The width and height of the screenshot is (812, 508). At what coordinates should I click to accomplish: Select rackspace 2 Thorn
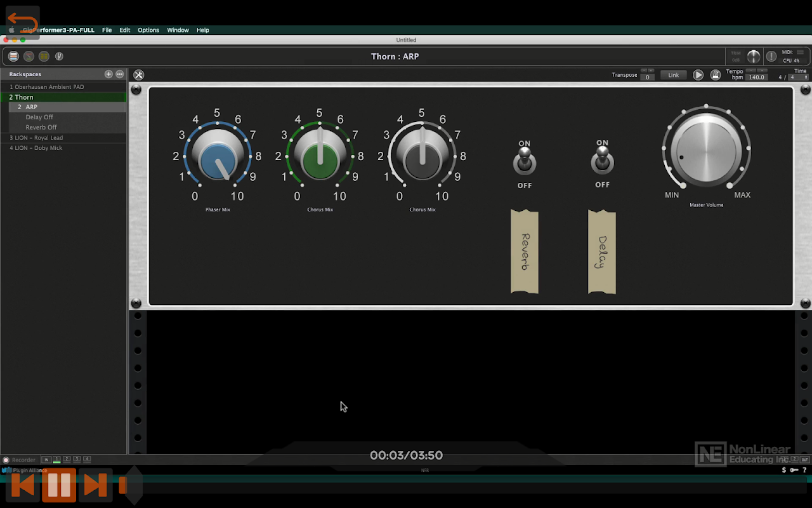pyautogui.click(x=63, y=97)
